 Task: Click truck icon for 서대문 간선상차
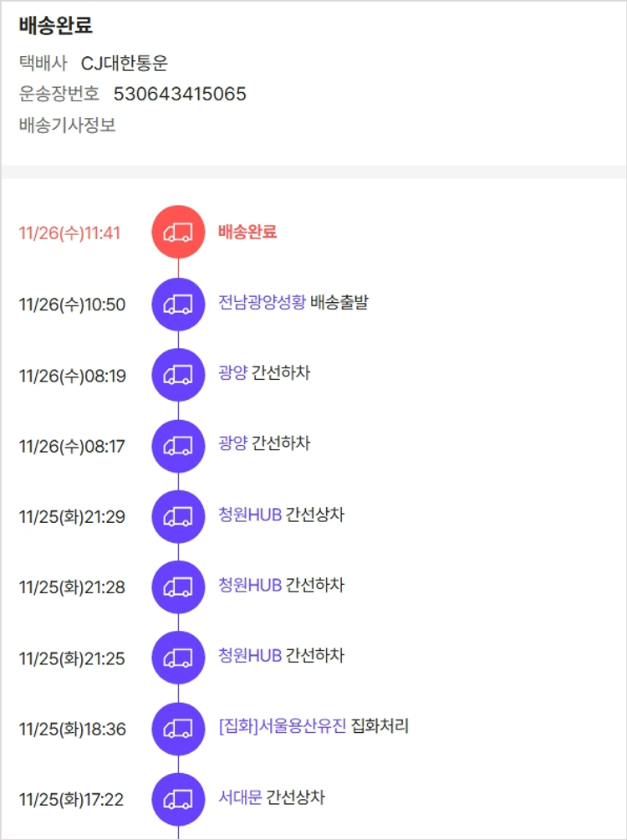tap(177, 800)
